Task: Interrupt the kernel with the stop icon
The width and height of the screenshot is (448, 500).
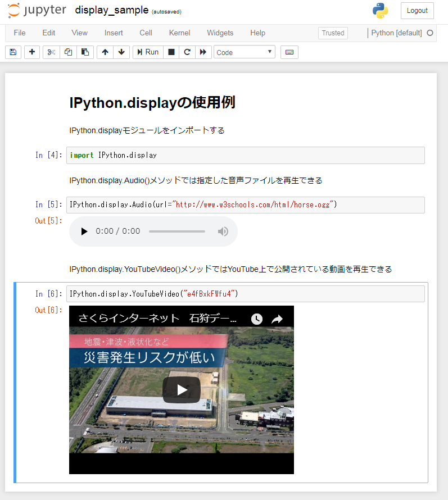Action: point(171,52)
